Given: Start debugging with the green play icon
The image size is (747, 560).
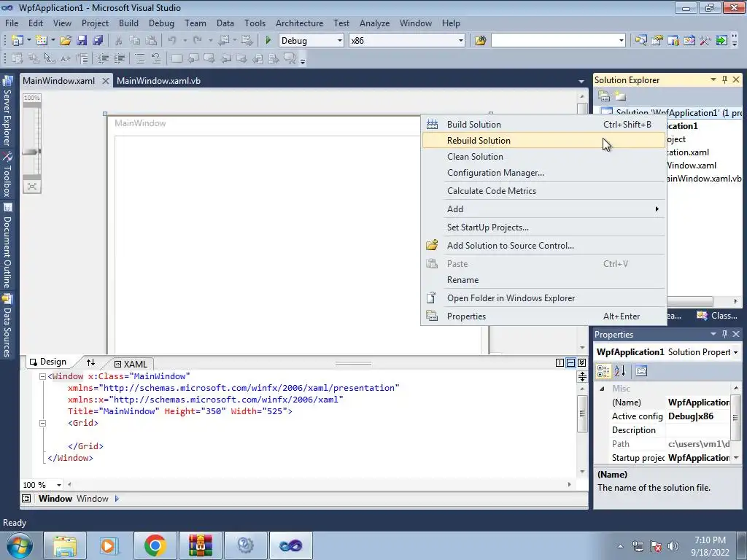Looking at the screenshot, I should (268, 41).
